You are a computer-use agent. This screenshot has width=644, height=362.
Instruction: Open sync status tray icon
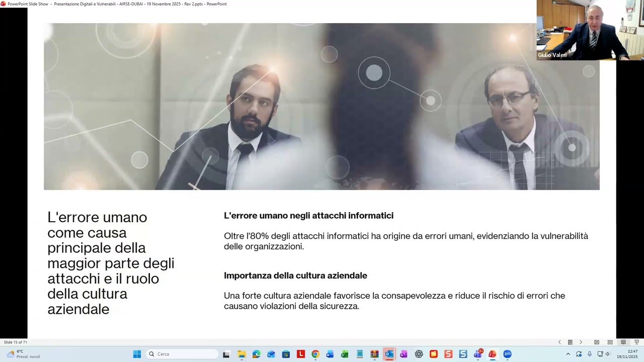pyautogui.click(x=579, y=354)
